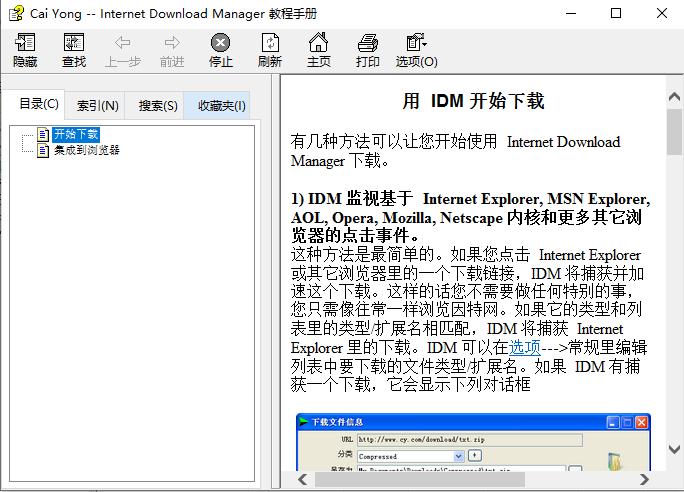The width and height of the screenshot is (684, 492).
Task: Click the page icon beside 开始下载
Action: [x=43, y=134]
